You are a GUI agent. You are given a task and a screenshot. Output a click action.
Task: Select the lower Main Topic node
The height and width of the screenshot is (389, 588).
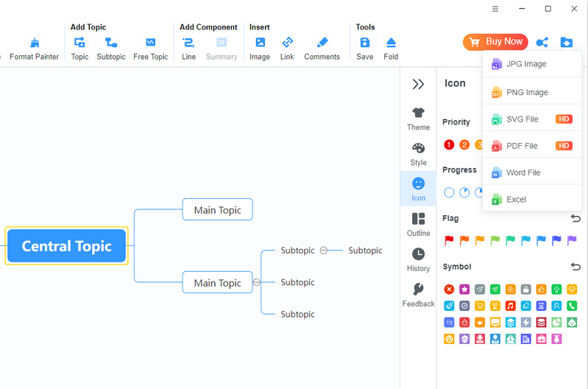(218, 282)
